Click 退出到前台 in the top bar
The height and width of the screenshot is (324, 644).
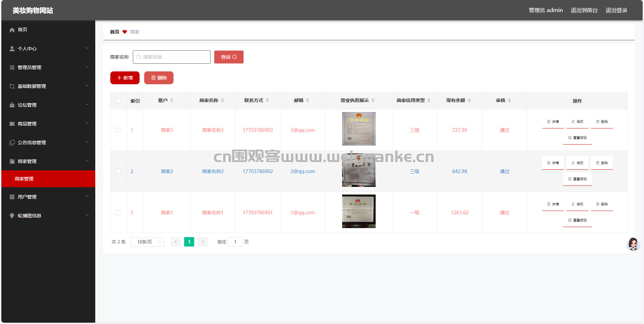(x=584, y=10)
